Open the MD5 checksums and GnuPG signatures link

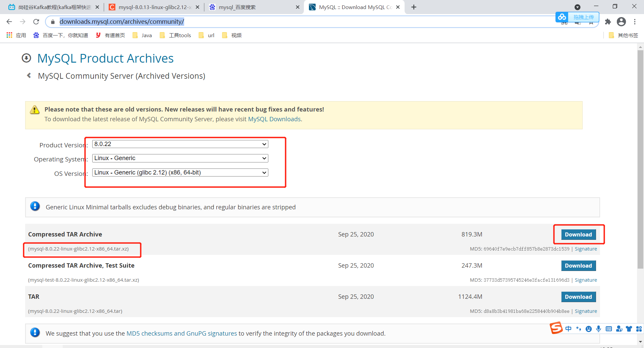coord(181,333)
